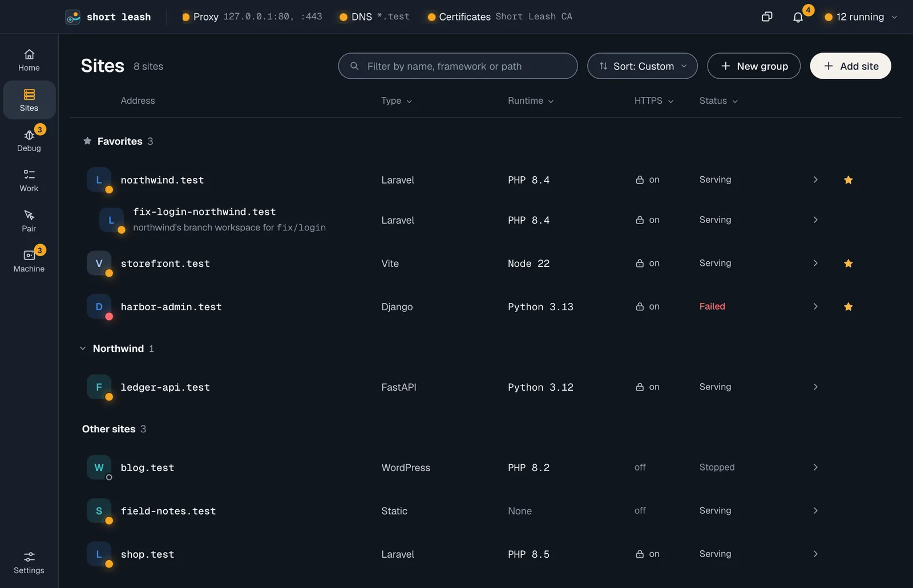Open the Debug sidebar section
The image size is (913, 588).
coord(29,140)
